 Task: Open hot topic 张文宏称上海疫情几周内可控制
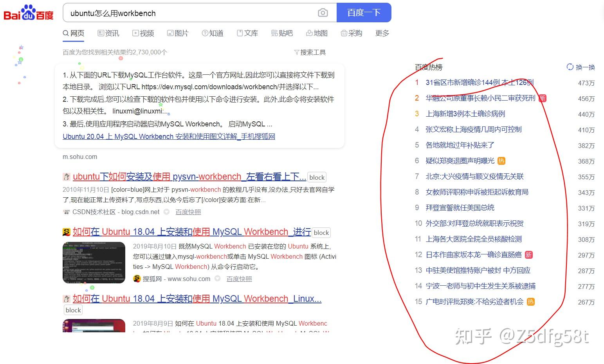pyautogui.click(x=474, y=130)
